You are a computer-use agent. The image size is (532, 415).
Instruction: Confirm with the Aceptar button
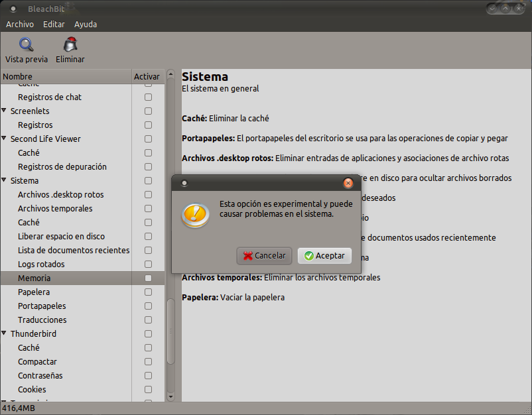[324, 256]
